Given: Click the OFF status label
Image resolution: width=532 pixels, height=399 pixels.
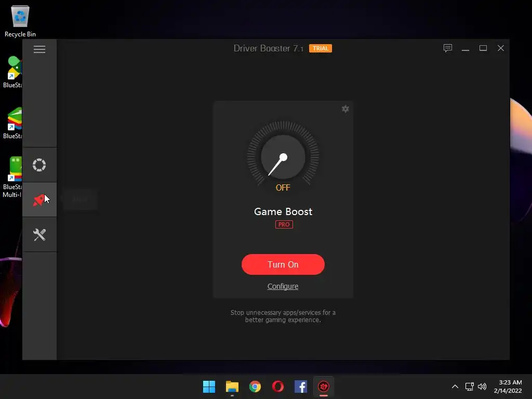Looking at the screenshot, I should (x=283, y=188).
